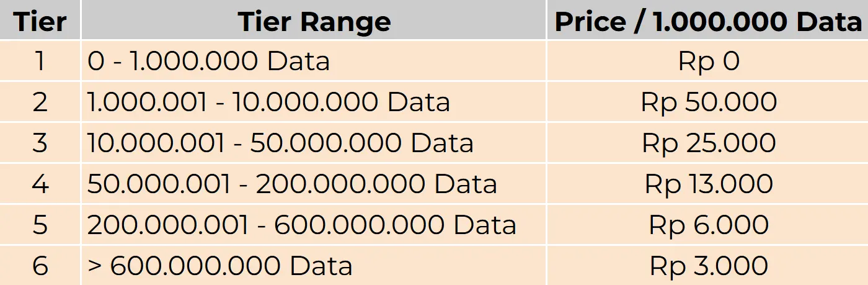Select the tier number 5 cell

[40, 225]
